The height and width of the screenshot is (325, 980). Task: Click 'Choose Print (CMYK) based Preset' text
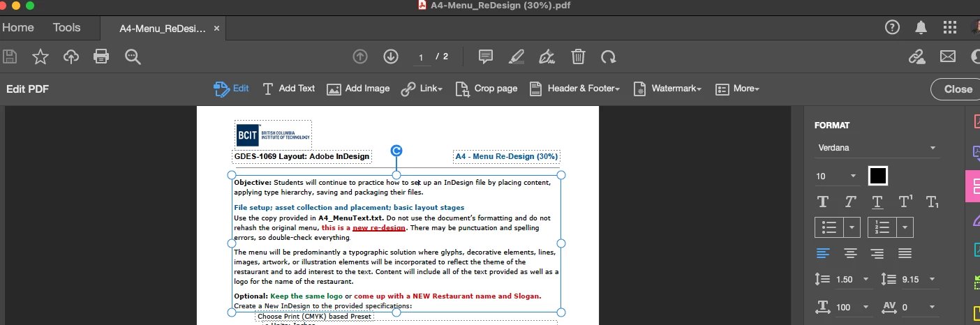click(x=315, y=317)
